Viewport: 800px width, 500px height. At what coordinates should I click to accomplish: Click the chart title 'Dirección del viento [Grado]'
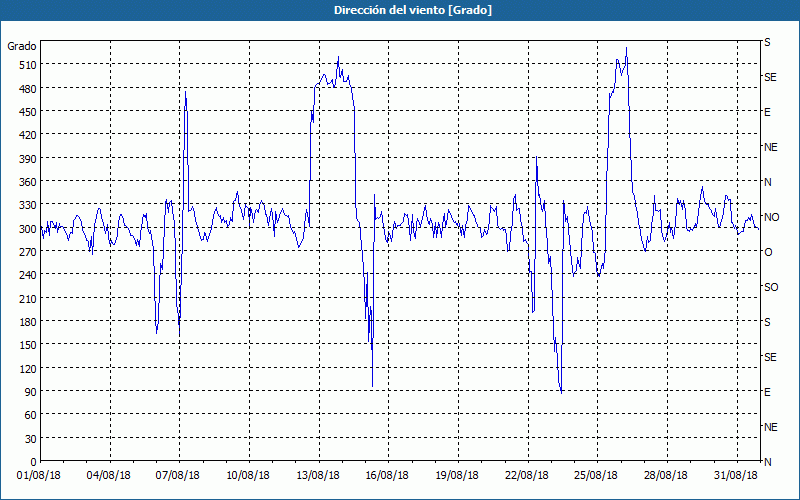(x=413, y=10)
